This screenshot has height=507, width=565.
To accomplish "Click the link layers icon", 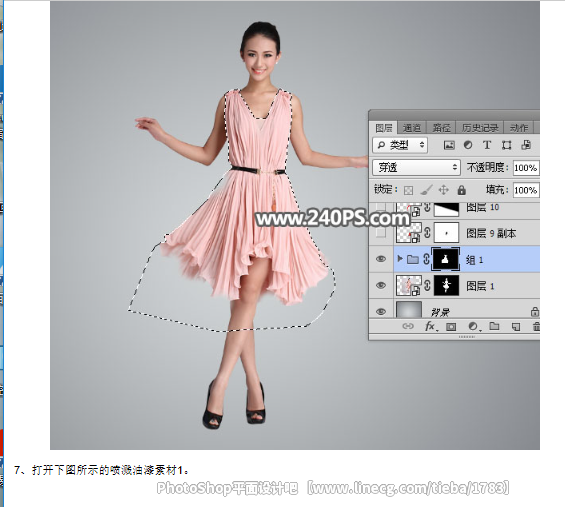I will click(408, 326).
